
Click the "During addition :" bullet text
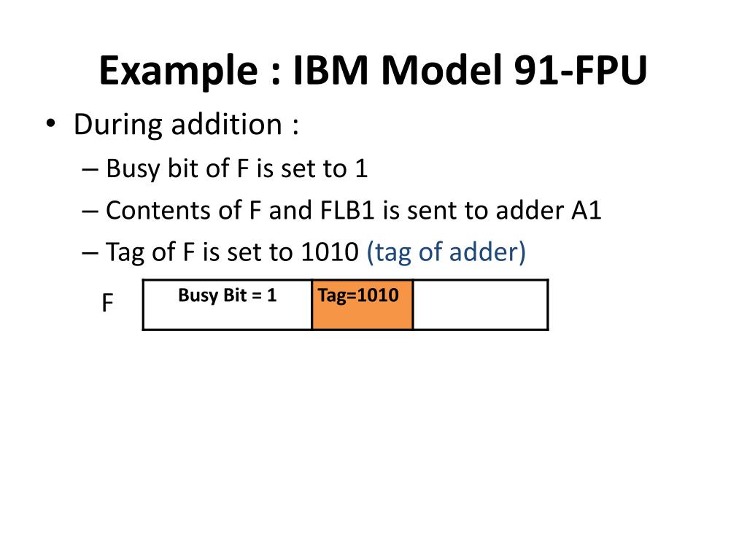186,125
